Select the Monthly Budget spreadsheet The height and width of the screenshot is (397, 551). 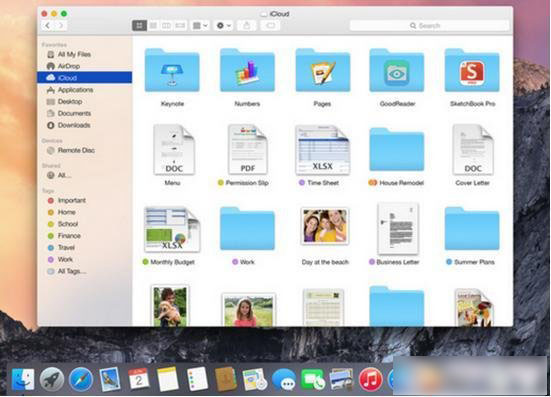172,229
